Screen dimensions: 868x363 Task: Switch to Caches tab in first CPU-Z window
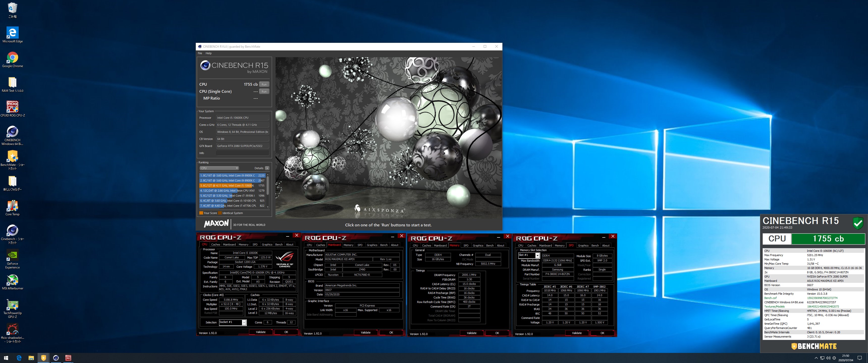pyautogui.click(x=216, y=245)
